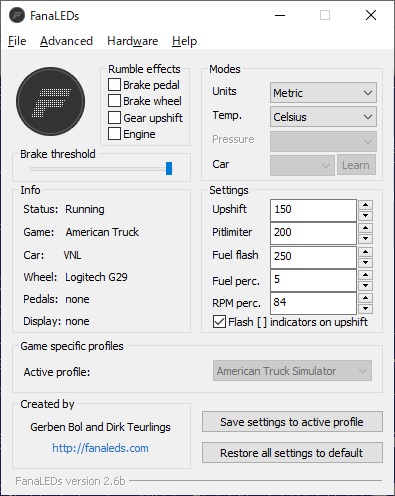Screen dimensions: 395x496
Task: Click the Fuel perc. value field
Action: pyautogui.click(x=313, y=280)
